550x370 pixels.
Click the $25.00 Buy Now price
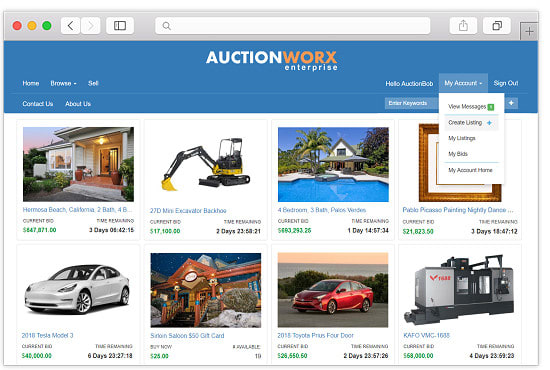159,356
